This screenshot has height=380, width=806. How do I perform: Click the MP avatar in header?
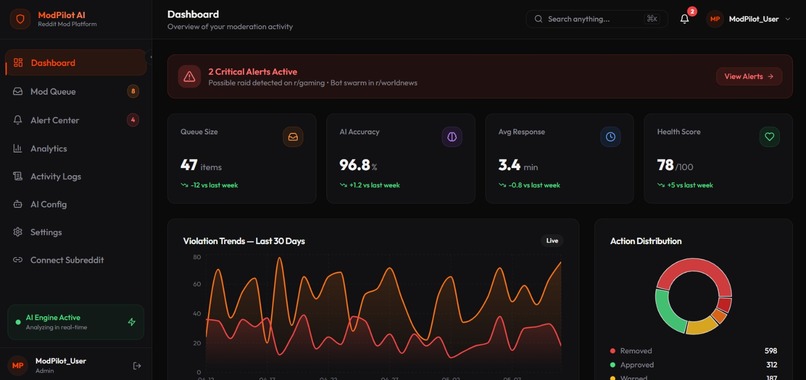coord(715,19)
